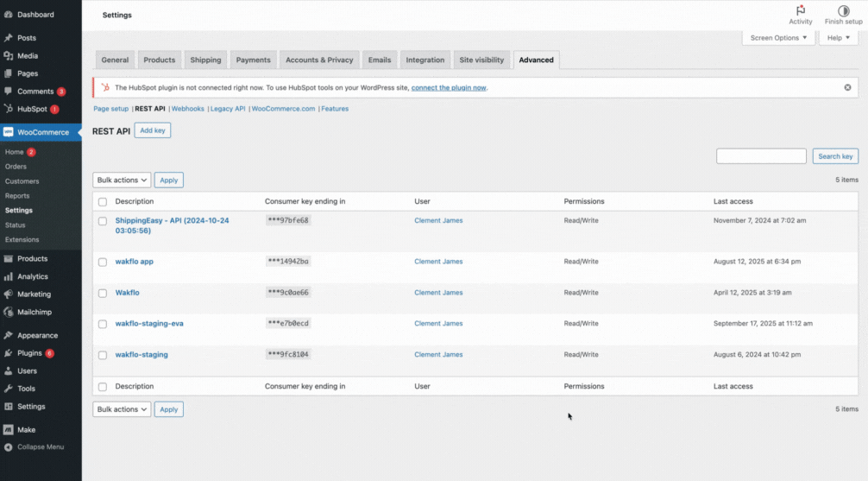Go to WooCommerce Orders submenu
This screenshot has width=868, height=481.
pos(16,167)
